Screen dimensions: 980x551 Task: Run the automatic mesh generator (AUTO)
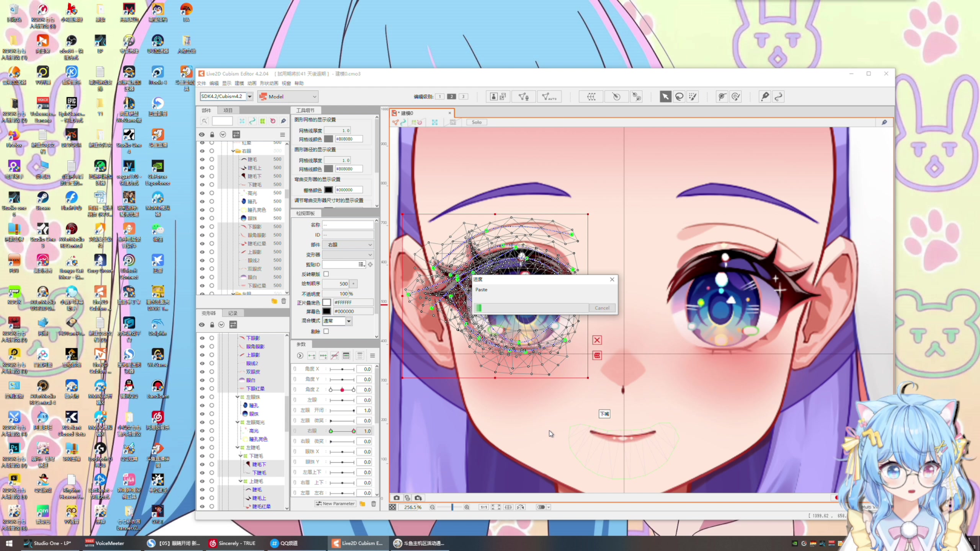click(x=549, y=96)
